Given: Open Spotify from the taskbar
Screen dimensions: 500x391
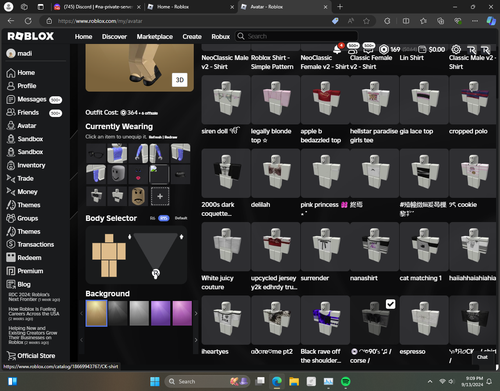Looking at the screenshot, I should (346, 381).
